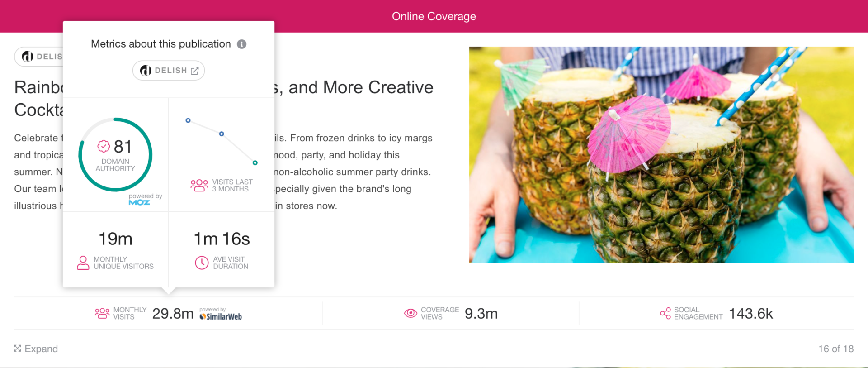Viewport: 868px width, 368px height.
Task: Open the pineapple cocktail image
Action: click(x=661, y=155)
